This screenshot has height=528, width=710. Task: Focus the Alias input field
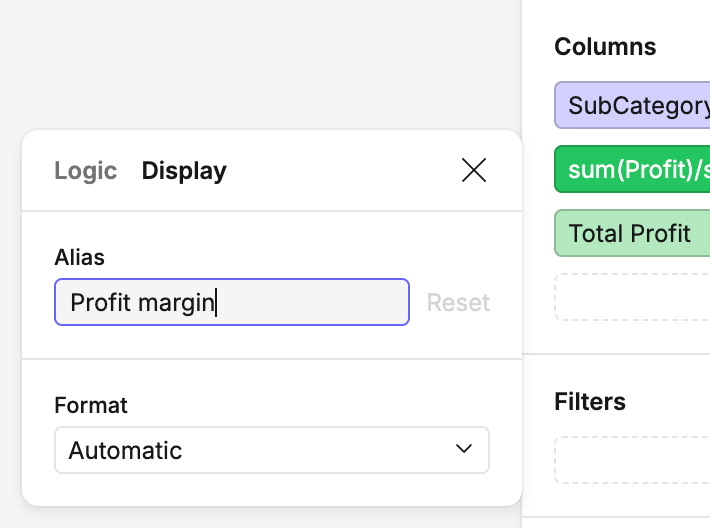(310, 302)
